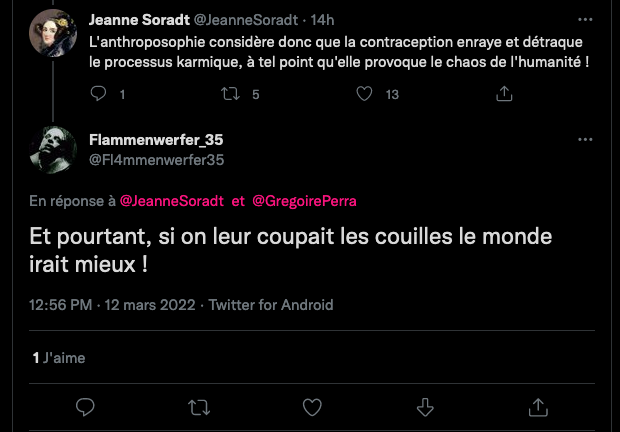Screen dimensions: 620x432
Task: Click the 14h timestamp on Jeanne's tweet
Action: [x=322, y=20]
